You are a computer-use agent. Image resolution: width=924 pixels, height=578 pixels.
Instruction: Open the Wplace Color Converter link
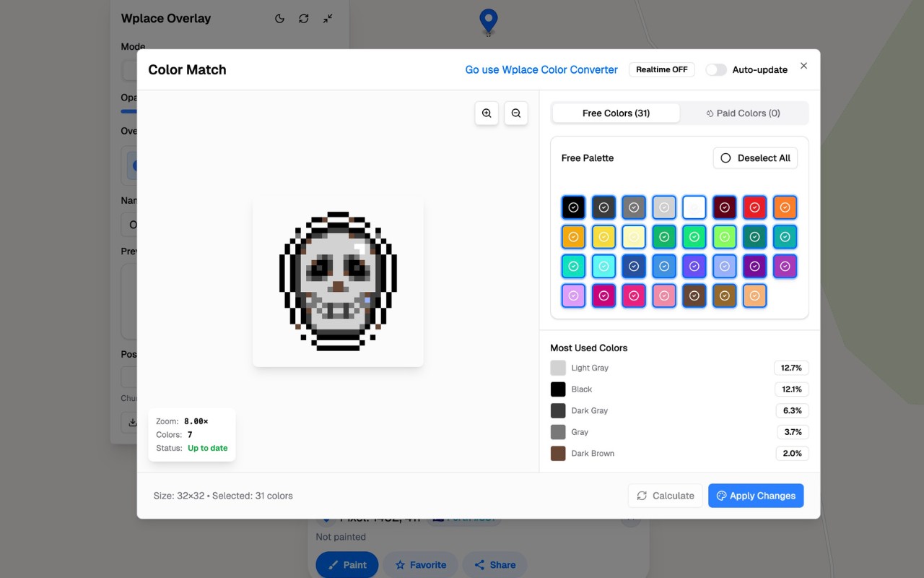pos(541,69)
